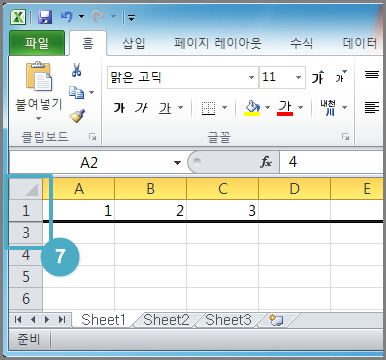Screen dimensions: 386x360
Task: Expand the Name Box dropdown arrow
Action: pos(177,163)
